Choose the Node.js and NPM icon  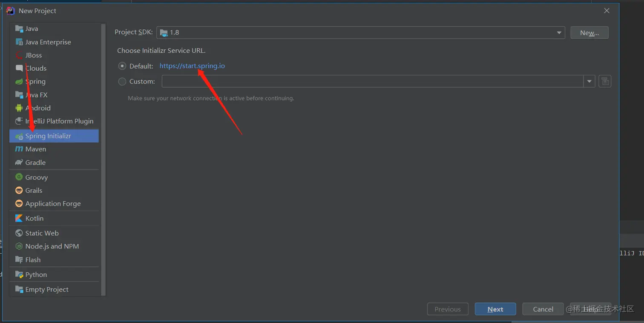19,246
